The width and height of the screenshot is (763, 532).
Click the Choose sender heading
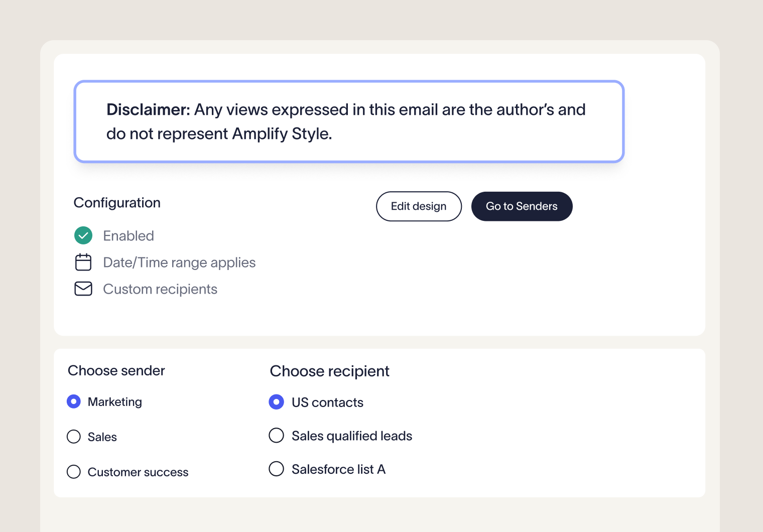tap(116, 370)
